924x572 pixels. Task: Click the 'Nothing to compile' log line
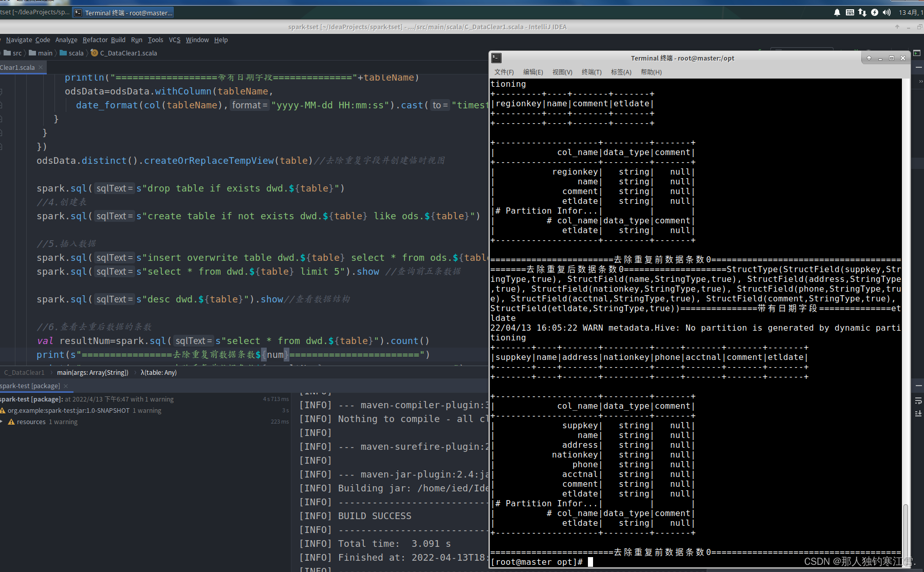[x=394, y=419]
